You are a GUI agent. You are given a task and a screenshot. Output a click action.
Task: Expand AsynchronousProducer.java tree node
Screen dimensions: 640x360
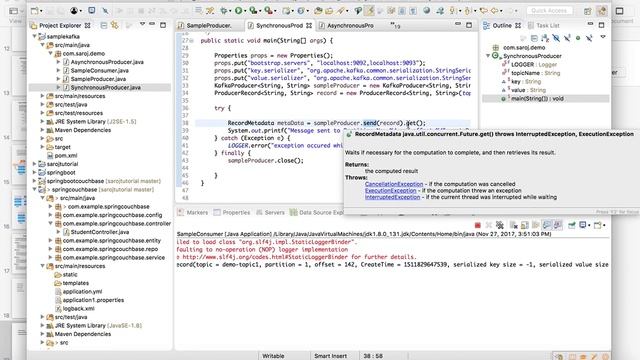(x=58, y=62)
